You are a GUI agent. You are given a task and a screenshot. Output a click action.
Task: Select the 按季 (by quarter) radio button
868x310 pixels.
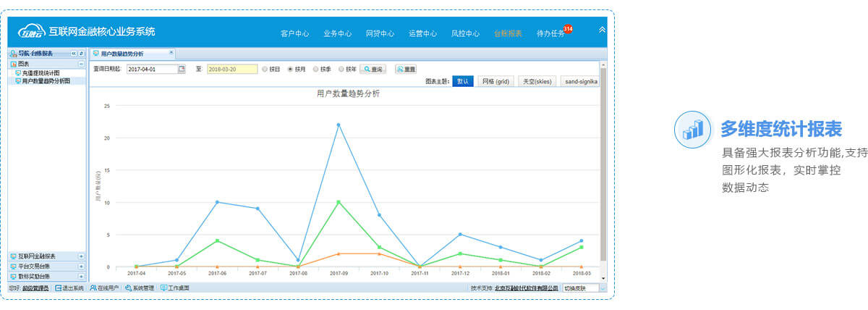tap(316, 69)
